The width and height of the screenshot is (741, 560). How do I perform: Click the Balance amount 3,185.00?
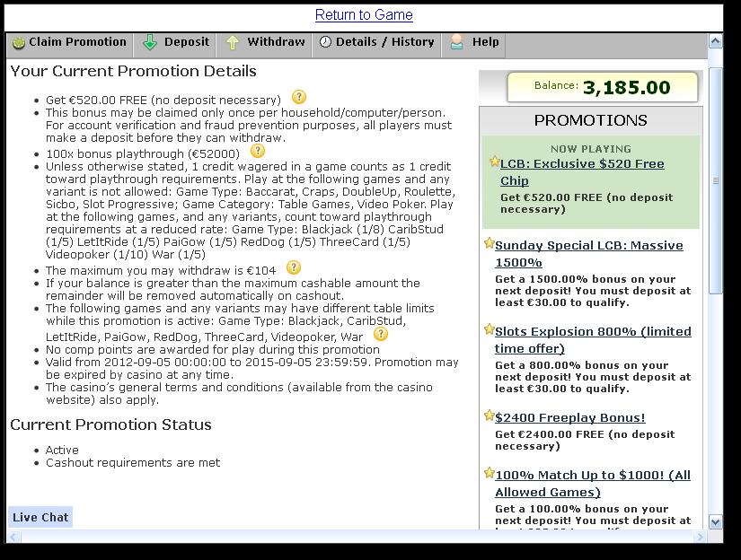click(627, 87)
